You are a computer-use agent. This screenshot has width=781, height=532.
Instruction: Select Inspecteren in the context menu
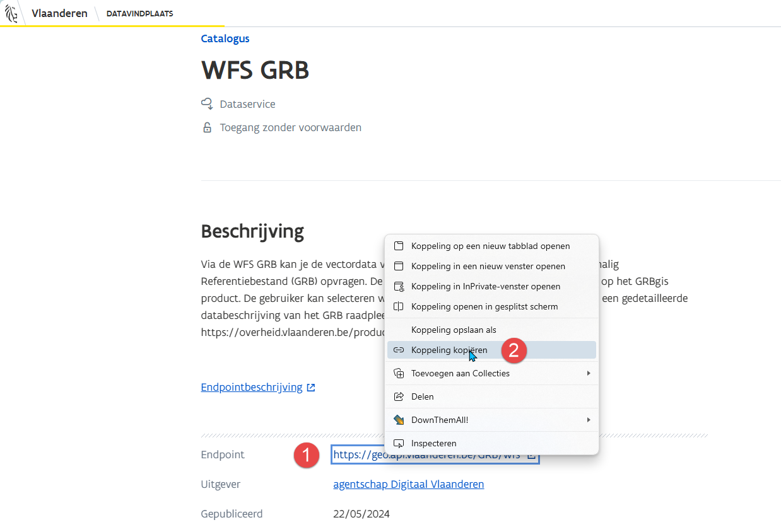(x=491, y=443)
